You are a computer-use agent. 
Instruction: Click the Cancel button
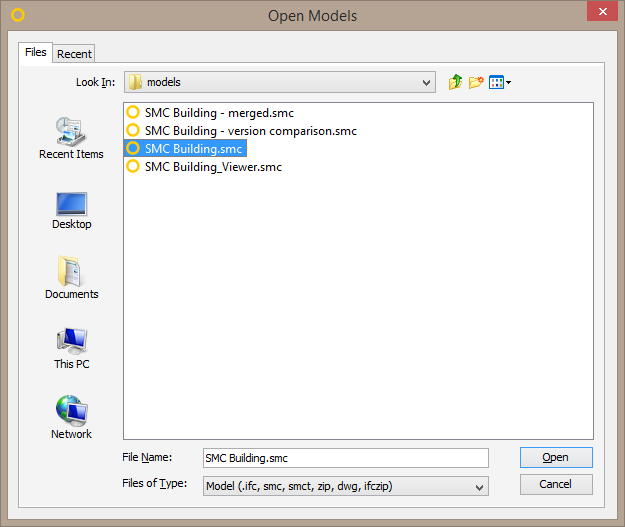coord(556,484)
